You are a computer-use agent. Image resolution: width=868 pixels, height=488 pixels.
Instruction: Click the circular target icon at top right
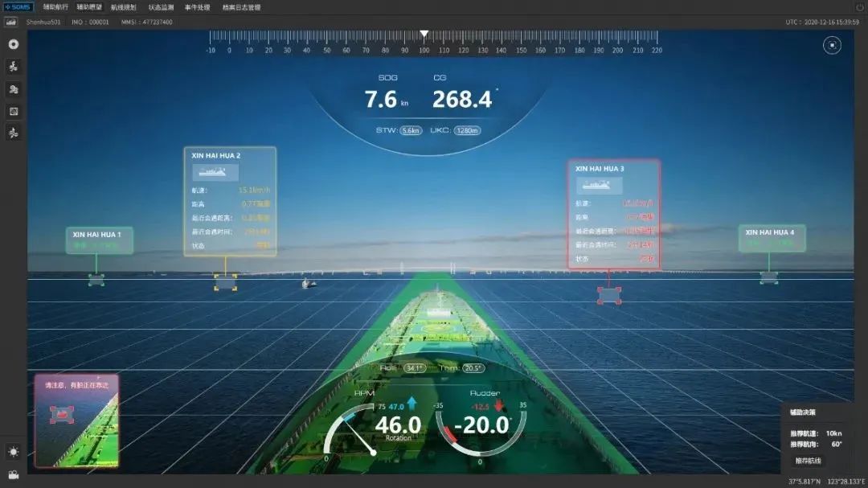click(832, 46)
